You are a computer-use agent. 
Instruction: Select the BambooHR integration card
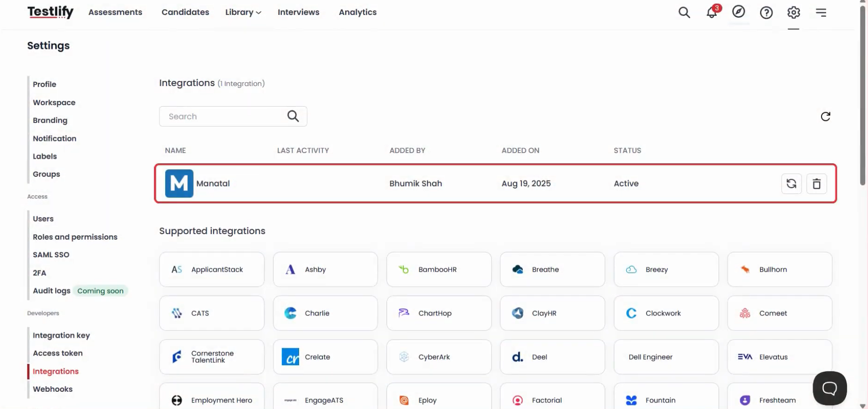(x=439, y=269)
